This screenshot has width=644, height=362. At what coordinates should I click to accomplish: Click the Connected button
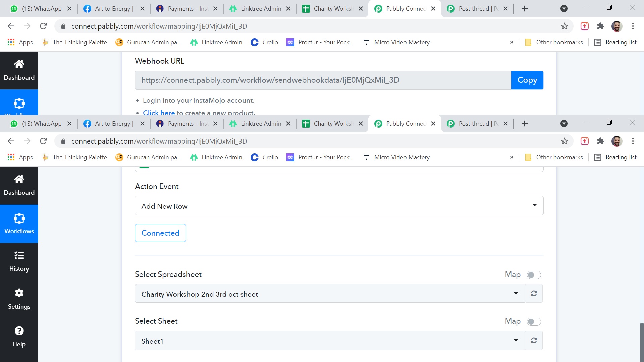click(x=160, y=233)
